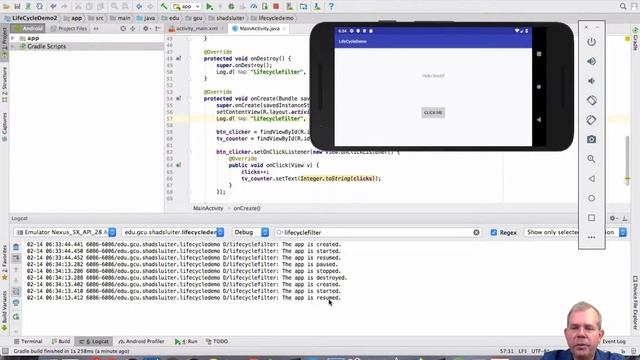Expand the Gradle Scripts tree node
Viewport: 640px width, 360px height.
coord(13,47)
